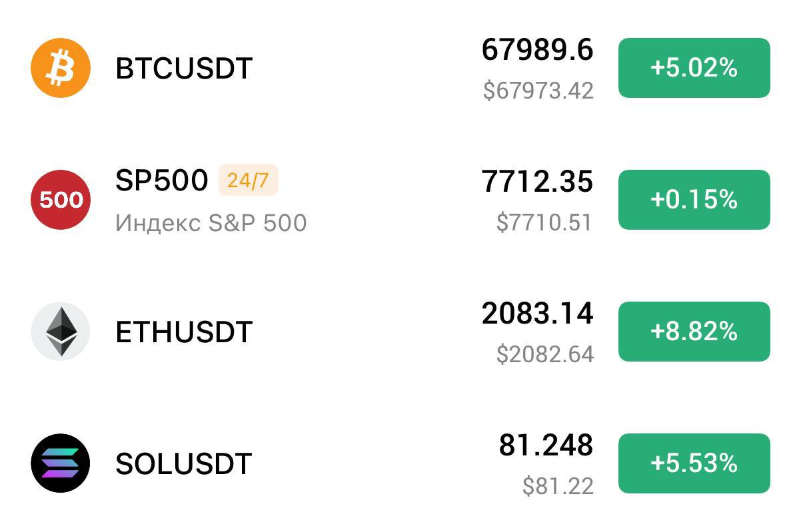Open the BTCUSDT trading pair
This screenshot has width=801, height=532.
(x=184, y=68)
